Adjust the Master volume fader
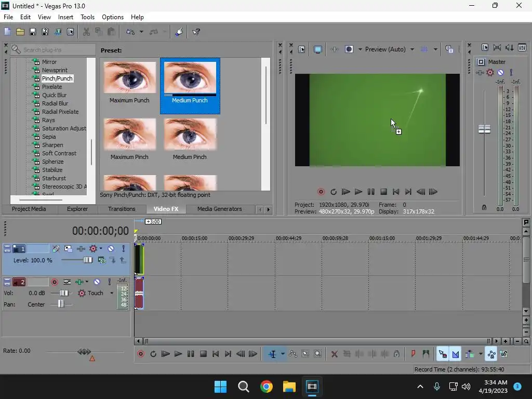 pyautogui.click(x=484, y=129)
